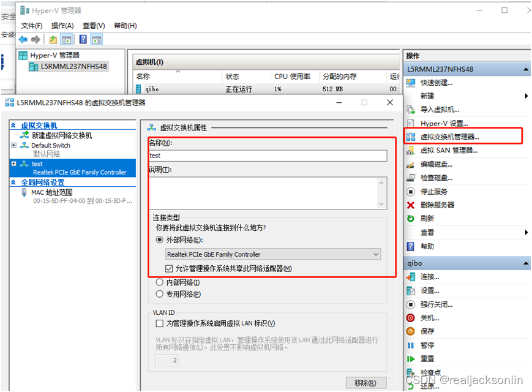The height and width of the screenshot is (392, 532).
Task: Click the Hyper-V Settings icon
Action: click(x=411, y=123)
